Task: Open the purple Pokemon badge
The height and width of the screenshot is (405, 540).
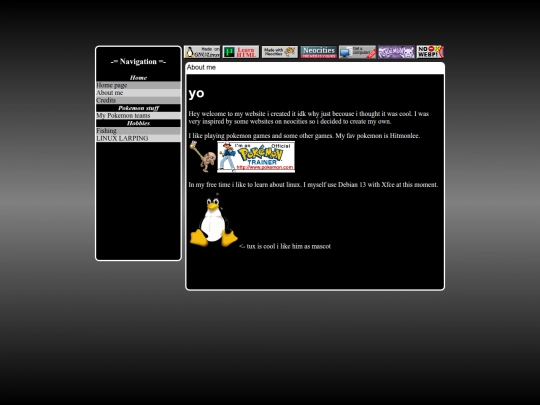Action: pos(396,52)
